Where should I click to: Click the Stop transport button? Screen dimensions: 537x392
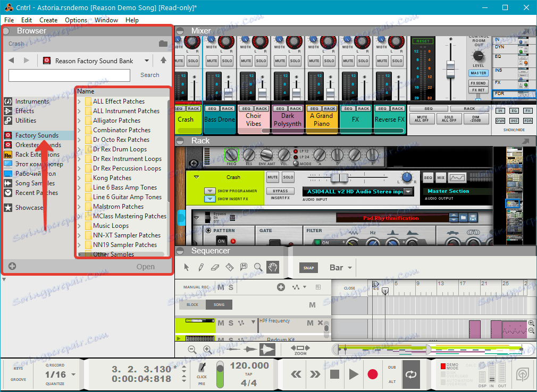[334, 374]
